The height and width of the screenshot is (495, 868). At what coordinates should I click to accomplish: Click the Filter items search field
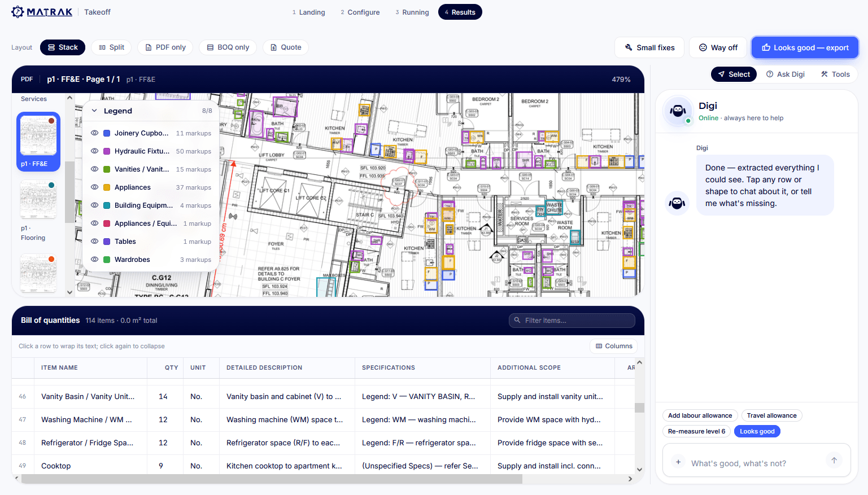(572, 321)
